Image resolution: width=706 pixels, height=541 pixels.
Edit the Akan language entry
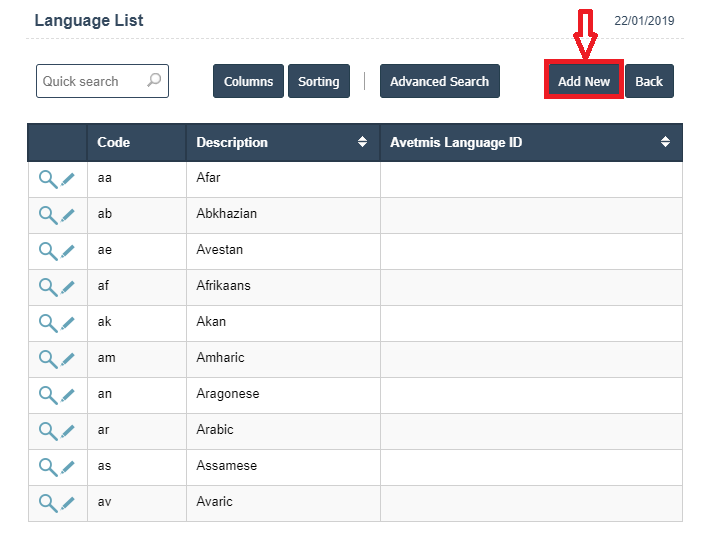68,323
